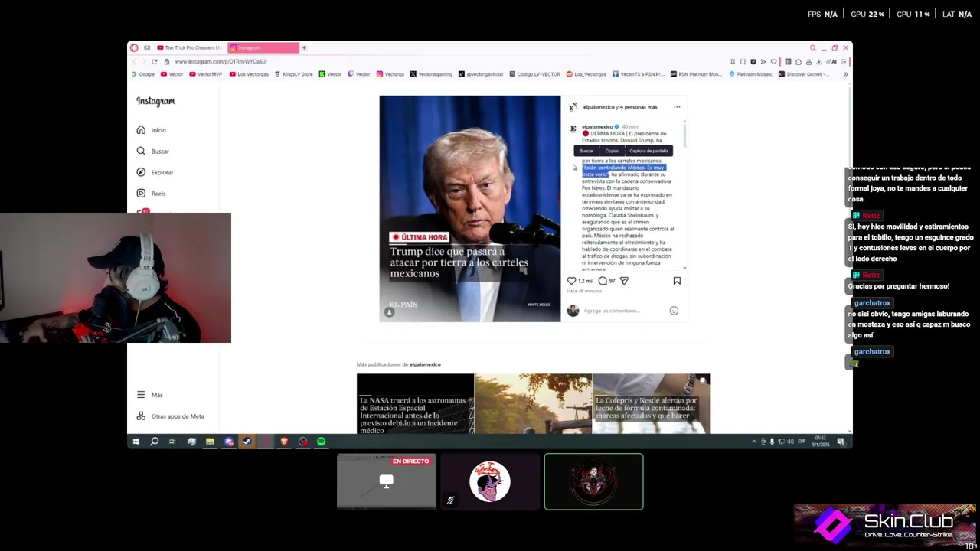
Task: Open File Explorer from taskbar
Action: [x=210, y=442]
